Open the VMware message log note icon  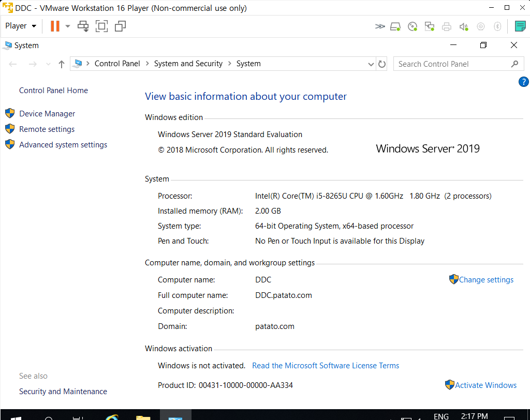520,26
